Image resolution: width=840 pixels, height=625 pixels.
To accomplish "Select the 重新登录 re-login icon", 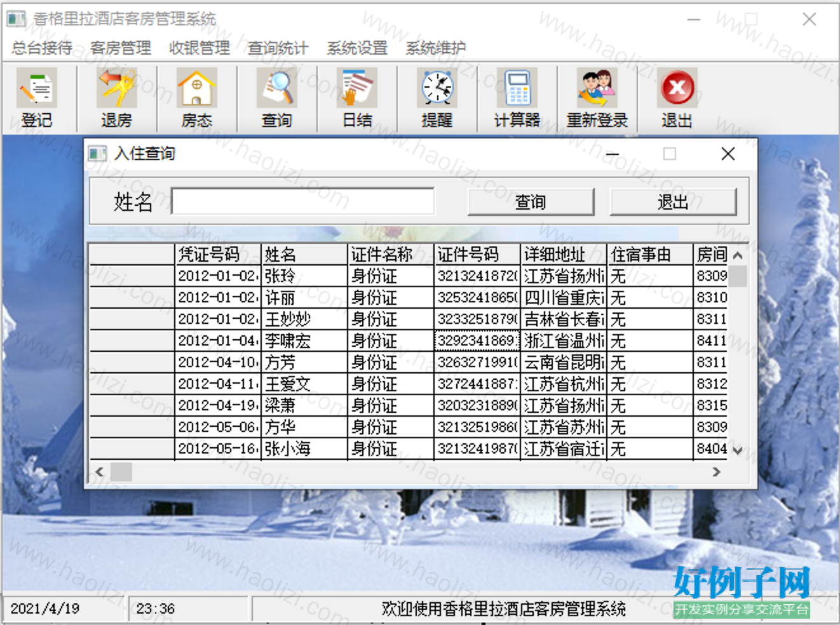I will 597,98.
